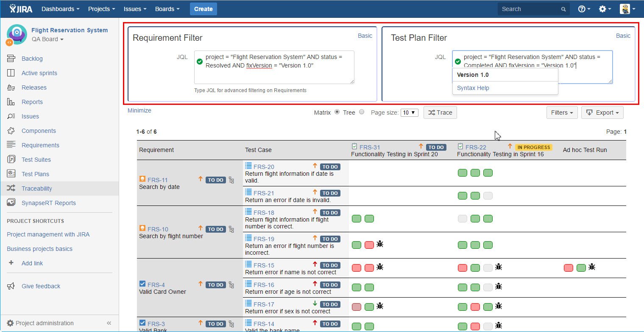Open the Issues top navigation dropdown
The height and width of the screenshot is (332, 644).
pos(135,9)
